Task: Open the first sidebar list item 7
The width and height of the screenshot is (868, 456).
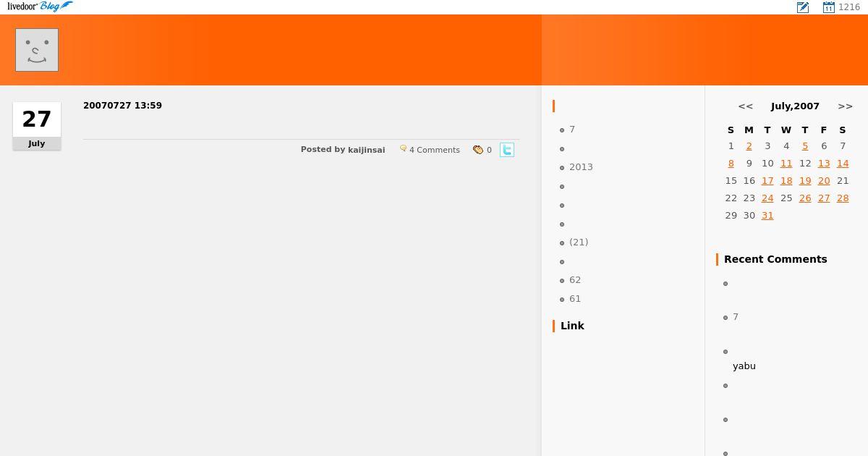Action: pos(572,130)
